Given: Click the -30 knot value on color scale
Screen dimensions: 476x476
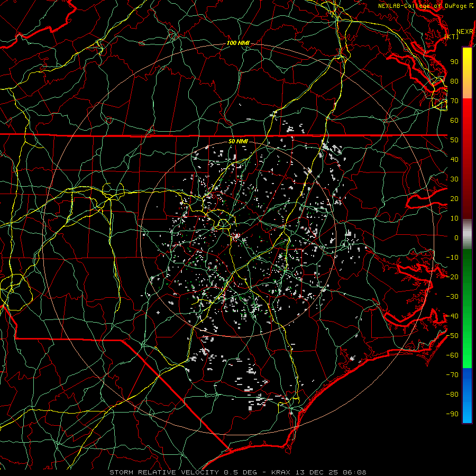Looking at the screenshot, I should tap(452, 297).
